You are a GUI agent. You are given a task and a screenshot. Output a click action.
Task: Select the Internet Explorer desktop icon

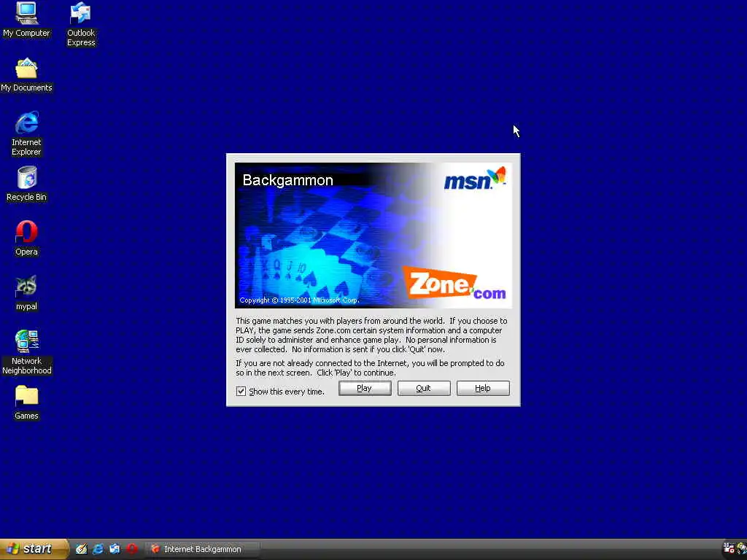tap(26, 133)
